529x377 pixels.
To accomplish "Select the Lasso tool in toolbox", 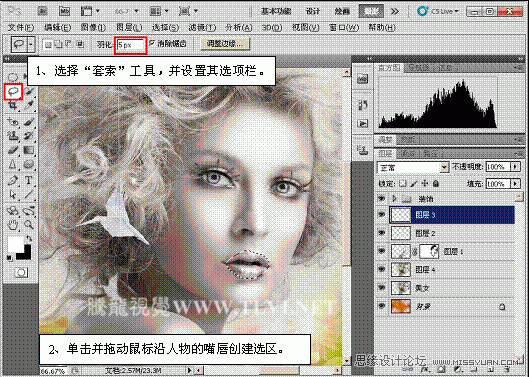I will (13, 91).
